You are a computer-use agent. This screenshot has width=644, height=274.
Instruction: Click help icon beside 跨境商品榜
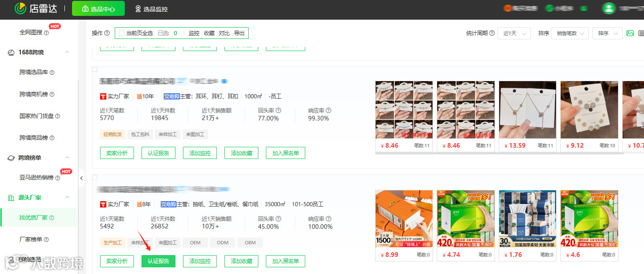(x=52, y=138)
